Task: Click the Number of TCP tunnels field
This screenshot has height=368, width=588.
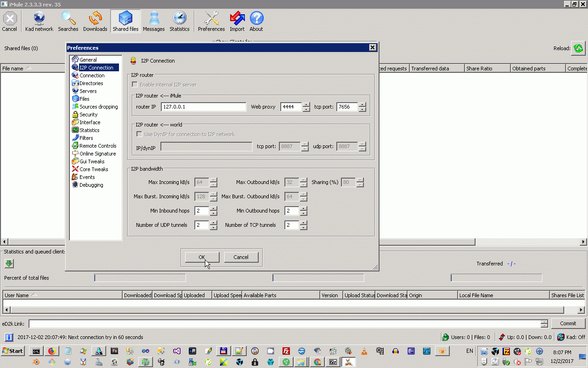Action: (x=292, y=225)
